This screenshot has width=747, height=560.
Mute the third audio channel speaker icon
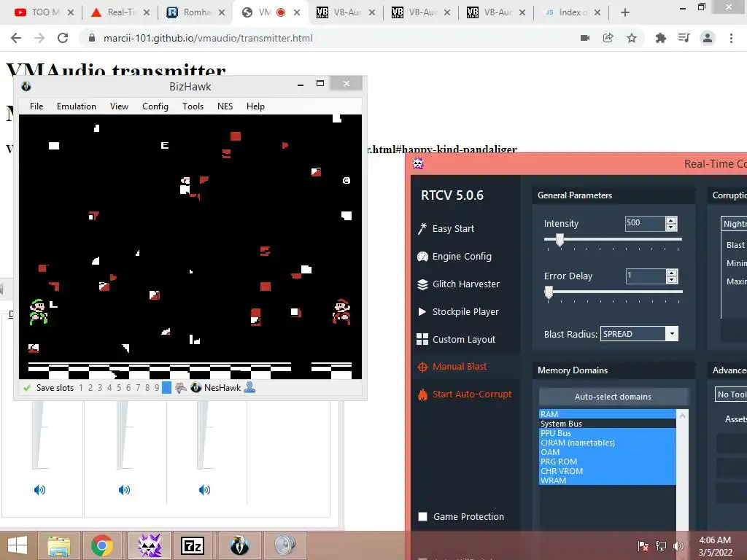(204, 490)
